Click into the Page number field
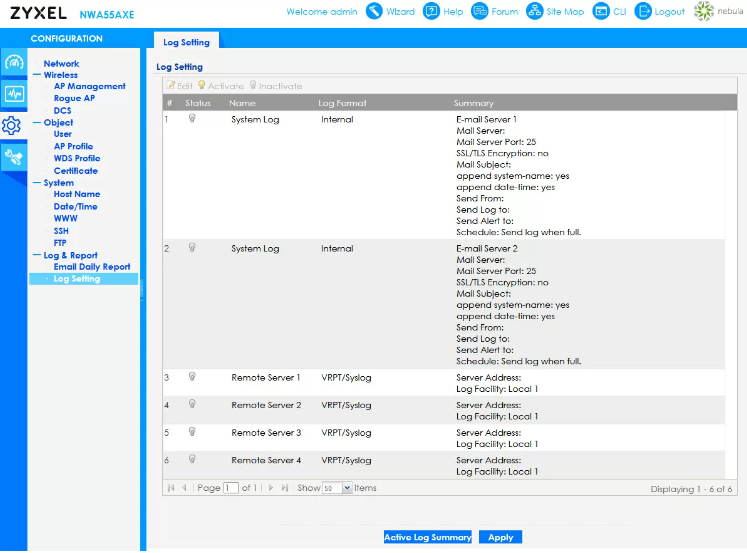Screen dimensions: 747x553 click(x=231, y=488)
